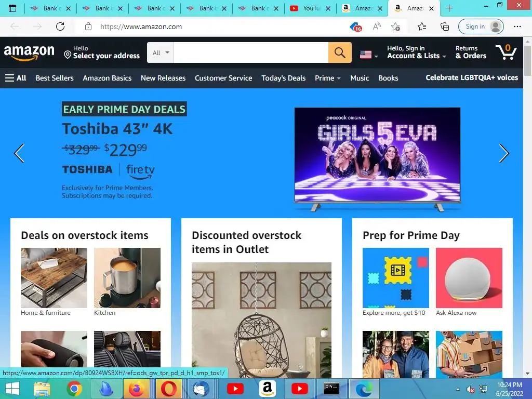Click Celebrate LGBTQIA+ voices link
Screen dimensions: 532x399
[x=472, y=78]
